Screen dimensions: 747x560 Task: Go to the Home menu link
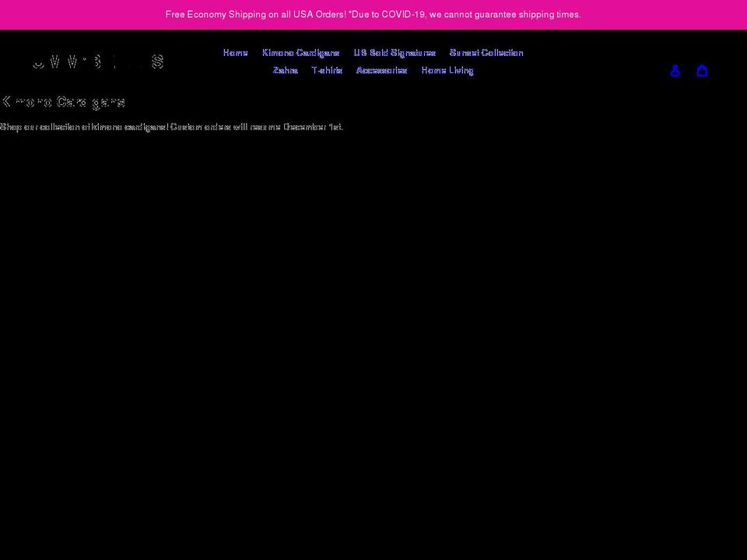click(x=235, y=53)
